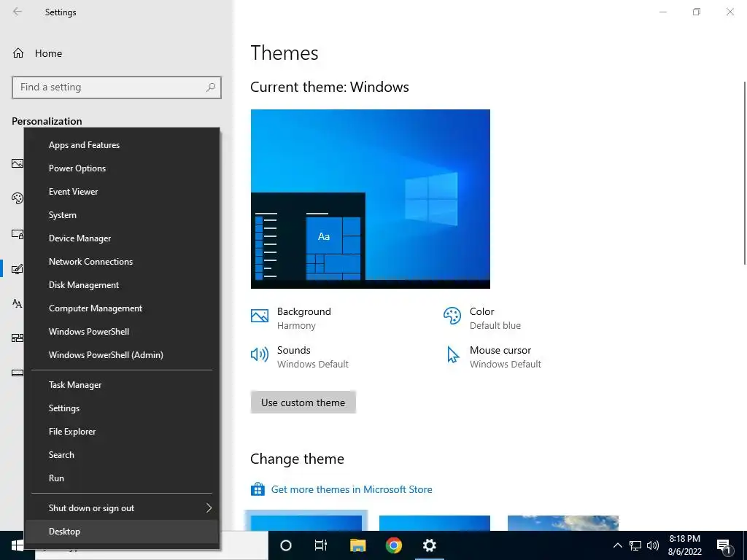The height and width of the screenshot is (560, 747).
Task: Click the Settings back arrow
Action: tap(18, 12)
